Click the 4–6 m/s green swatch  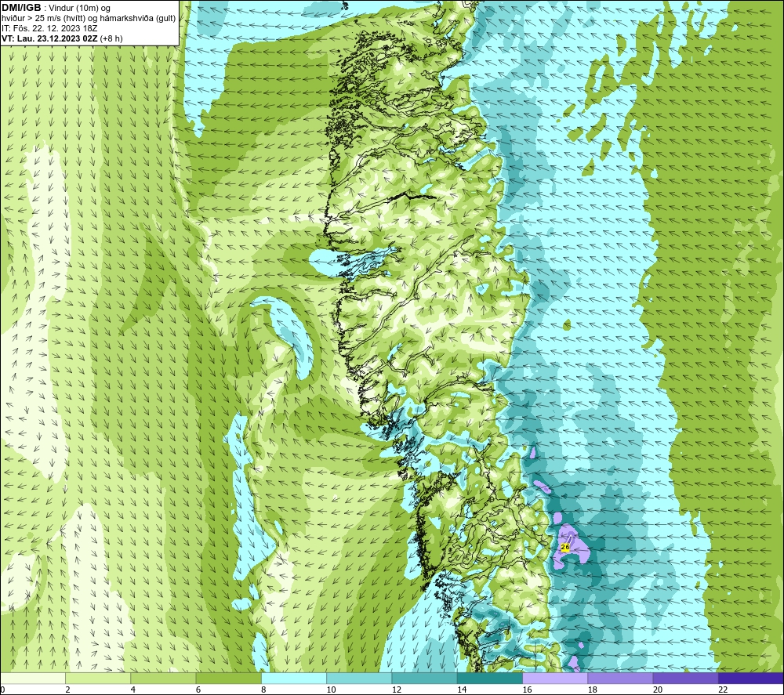(x=164, y=678)
